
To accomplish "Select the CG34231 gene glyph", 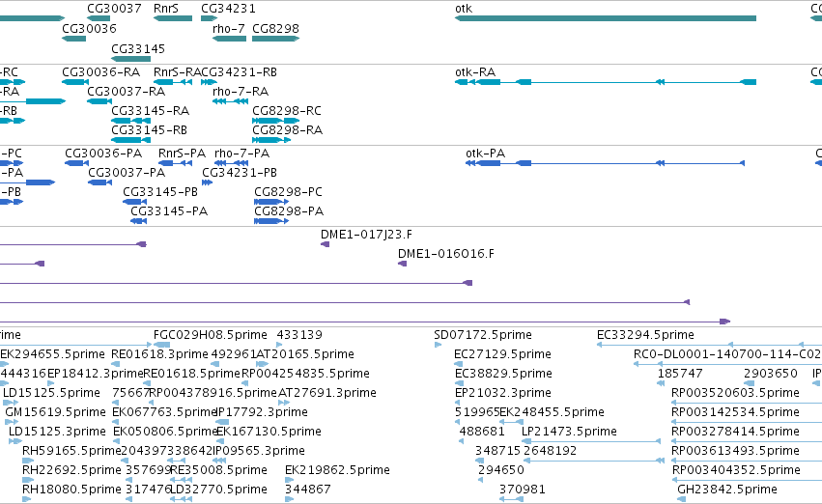I will (x=209, y=18).
